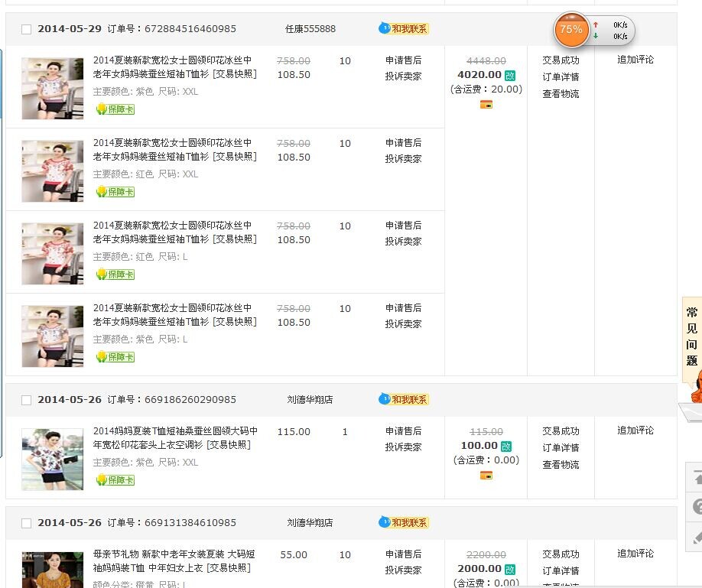This screenshot has height=588, width=702.
Task: Click back-to-top arrow sidebar icon
Action: 696,478
